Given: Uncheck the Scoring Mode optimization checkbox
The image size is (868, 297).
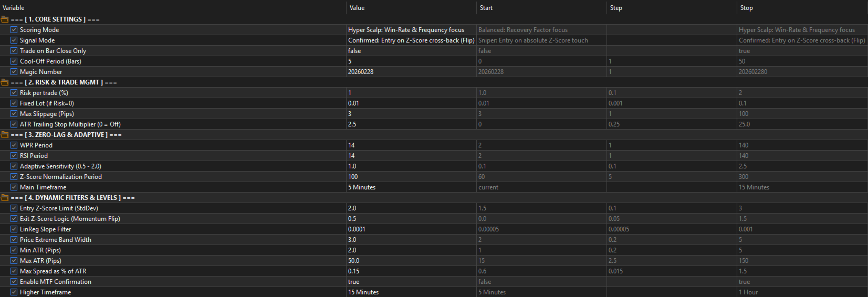Looking at the screenshot, I should point(14,30).
